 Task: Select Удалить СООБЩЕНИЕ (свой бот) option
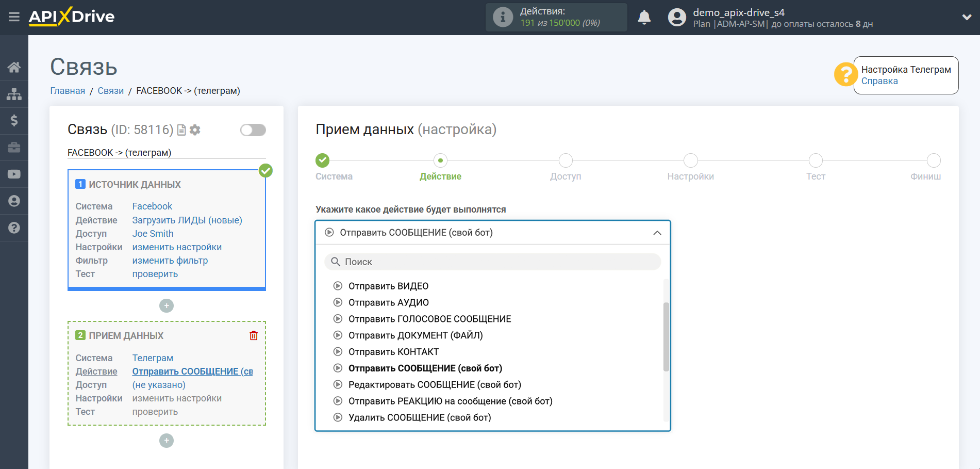(x=419, y=418)
